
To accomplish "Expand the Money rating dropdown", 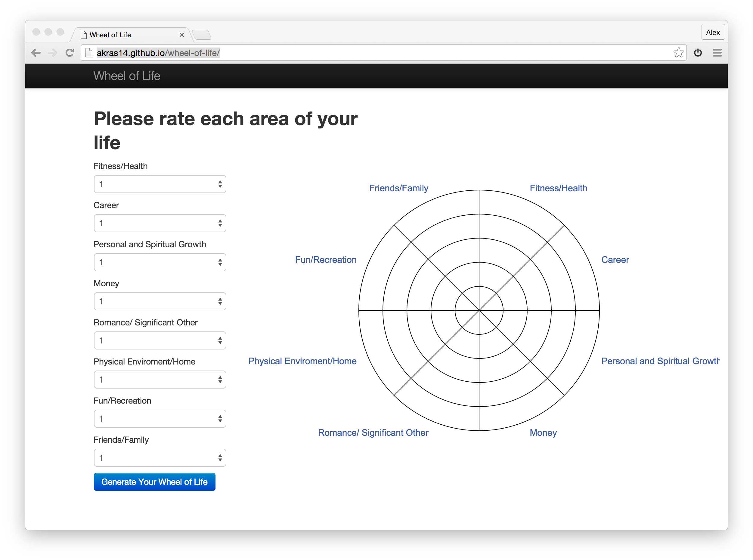I will 160,301.
